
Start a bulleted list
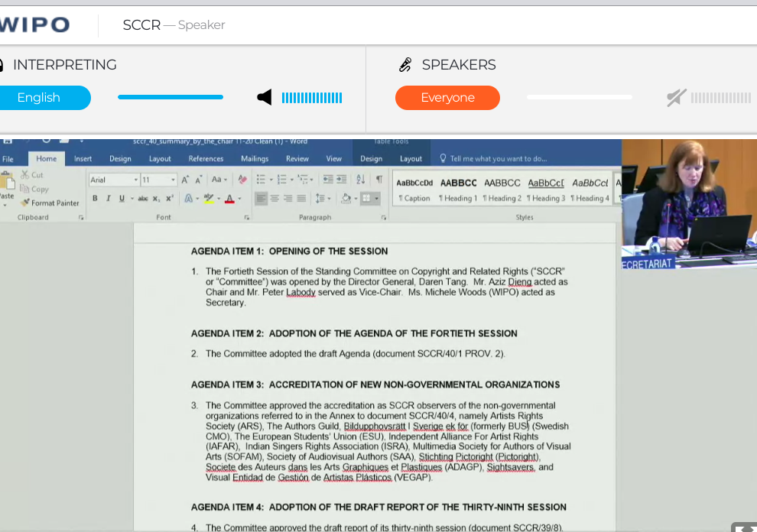pyautogui.click(x=261, y=180)
